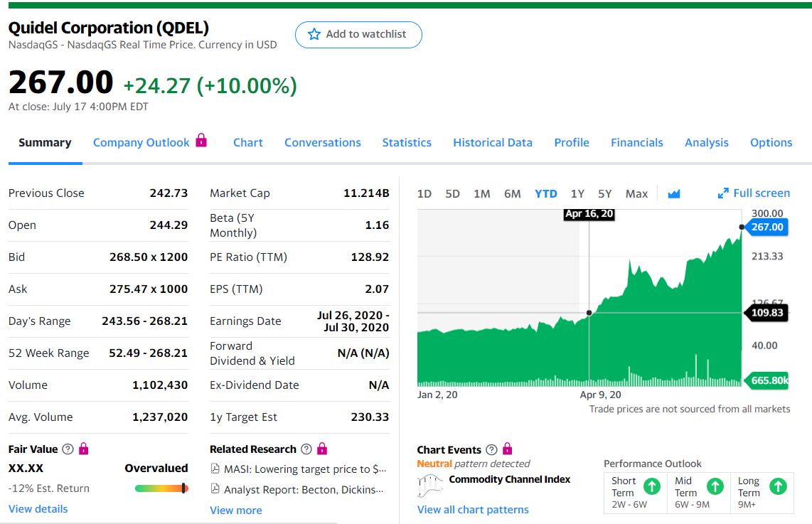Click the 267.00 price label on chart
Image resolution: width=812 pixels, height=524 pixels.
[x=766, y=227]
